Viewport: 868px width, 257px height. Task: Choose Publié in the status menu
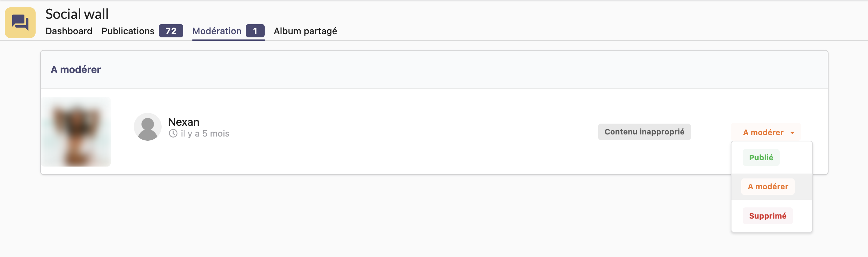click(761, 157)
